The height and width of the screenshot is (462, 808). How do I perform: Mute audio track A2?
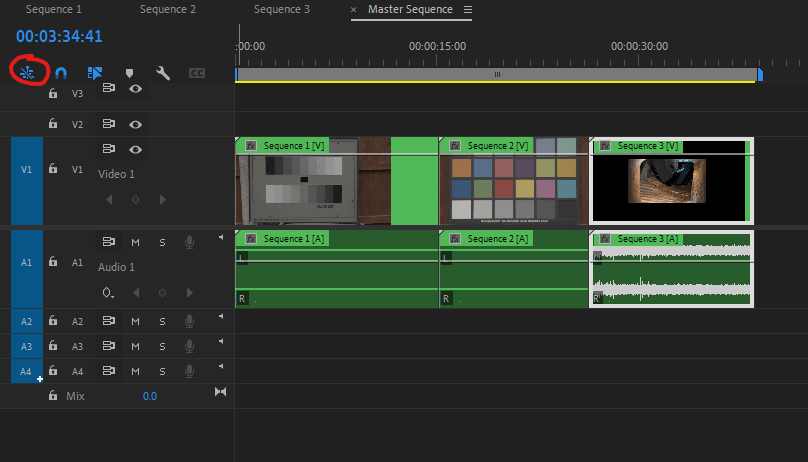coord(136,321)
